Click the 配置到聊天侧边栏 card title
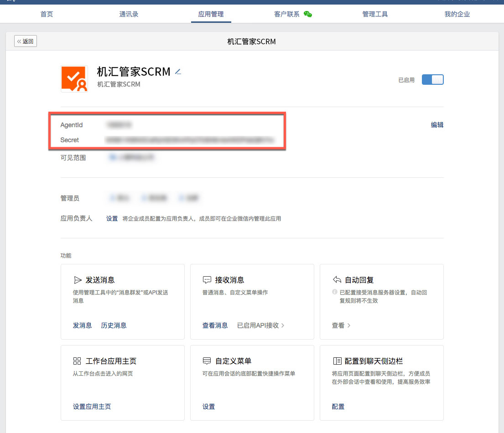Viewport: 504px width, 433px height. tap(374, 361)
